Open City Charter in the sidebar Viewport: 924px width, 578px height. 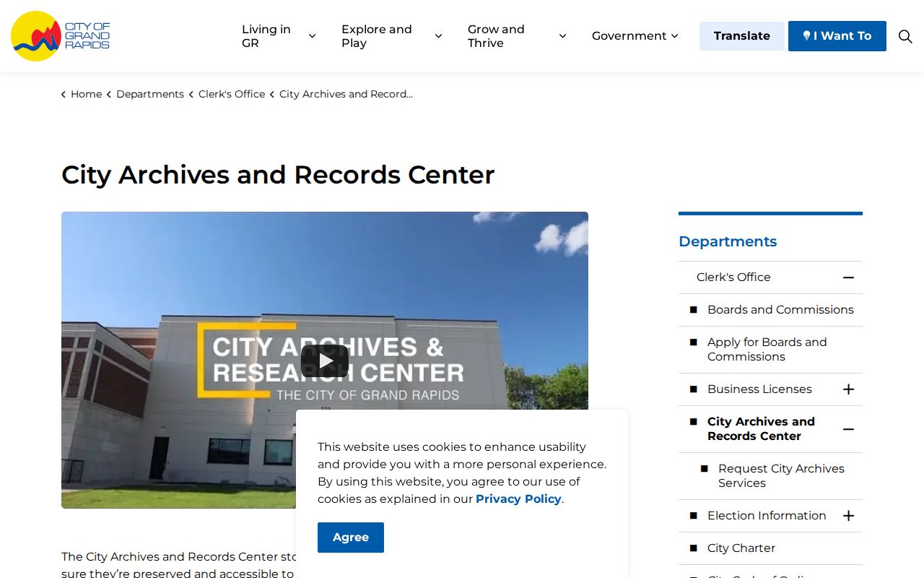tap(741, 548)
